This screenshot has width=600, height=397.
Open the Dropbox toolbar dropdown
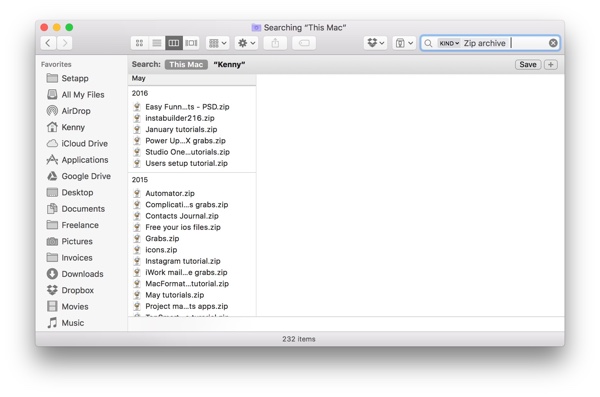(375, 43)
